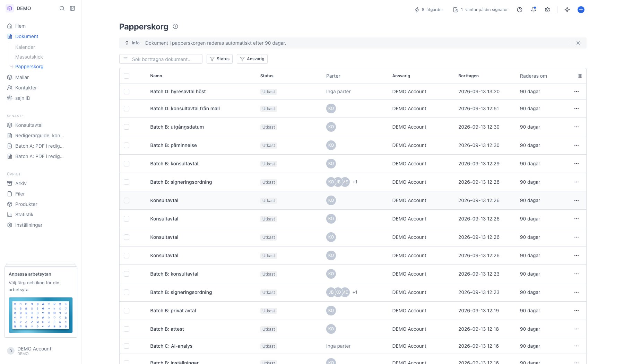This screenshot has height=364, width=624.
Task: Expand +1 parties in first signeringsordning row
Action: (x=355, y=182)
